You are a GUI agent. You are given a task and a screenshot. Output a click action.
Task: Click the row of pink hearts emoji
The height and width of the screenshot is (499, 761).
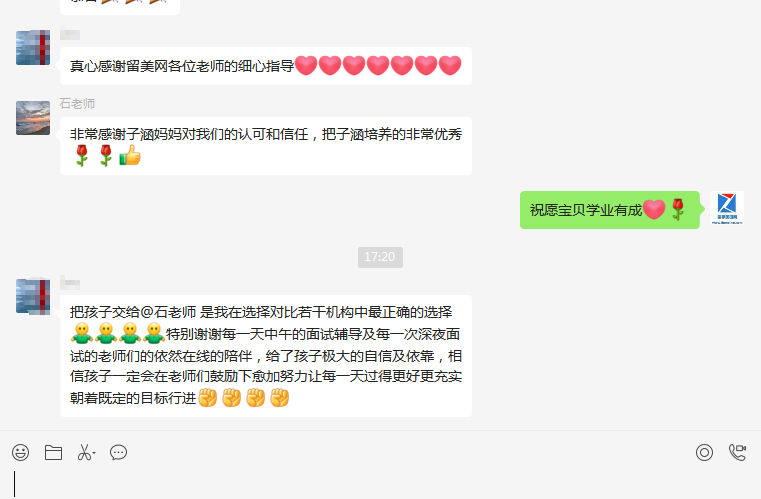pos(378,66)
